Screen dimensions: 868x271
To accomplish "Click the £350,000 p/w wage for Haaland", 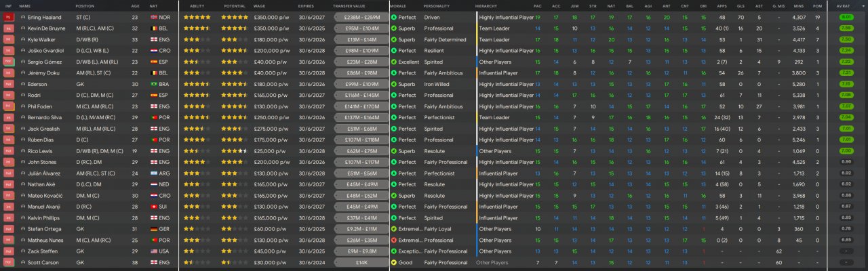I will (270, 18).
